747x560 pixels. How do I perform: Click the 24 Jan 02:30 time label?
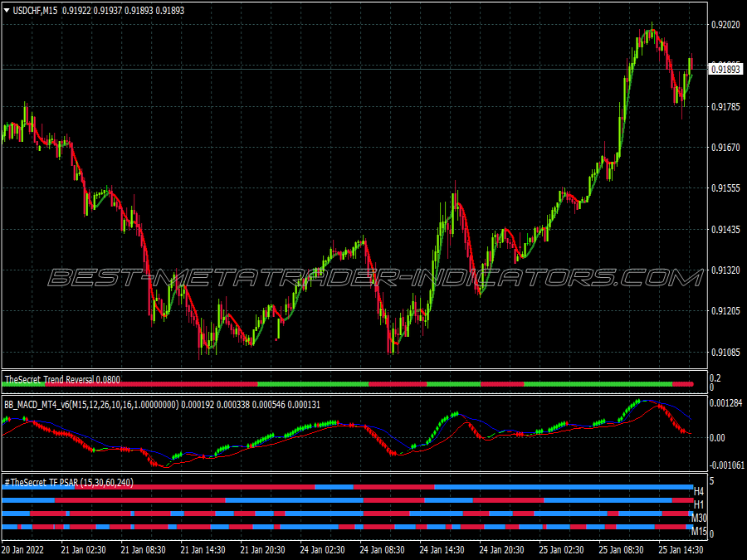[x=323, y=549]
